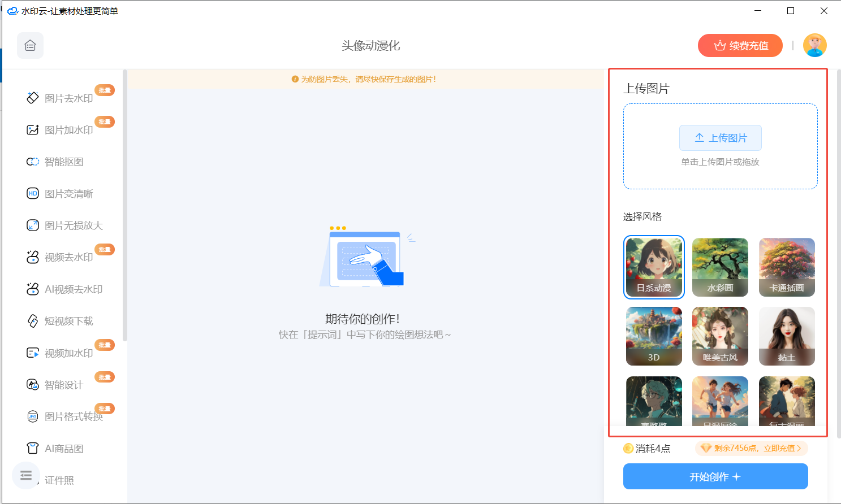The image size is (841, 504).
Task: Click the home icon button
Action: 30,46
